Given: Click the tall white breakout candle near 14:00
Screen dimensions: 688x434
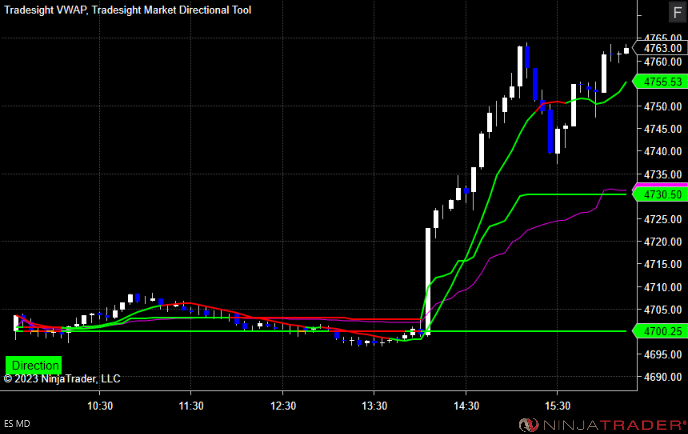Looking at the screenshot, I should (428, 281).
